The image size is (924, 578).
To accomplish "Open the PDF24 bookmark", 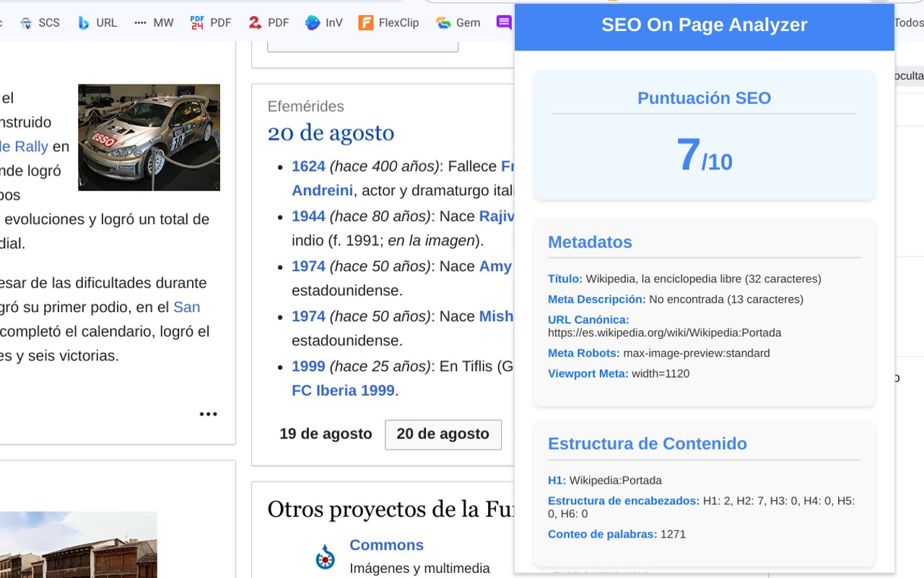I will (211, 22).
